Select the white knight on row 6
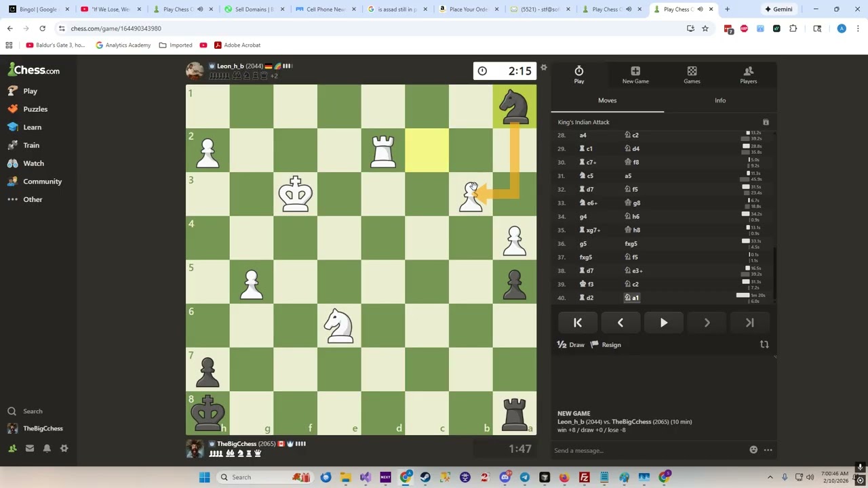This screenshot has width=868, height=488. tap(339, 325)
